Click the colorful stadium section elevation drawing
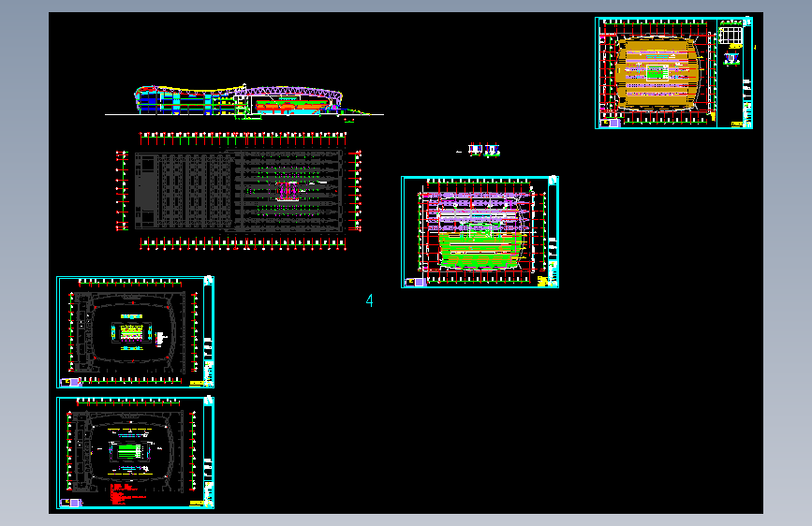812x526 pixels. (x=244, y=103)
